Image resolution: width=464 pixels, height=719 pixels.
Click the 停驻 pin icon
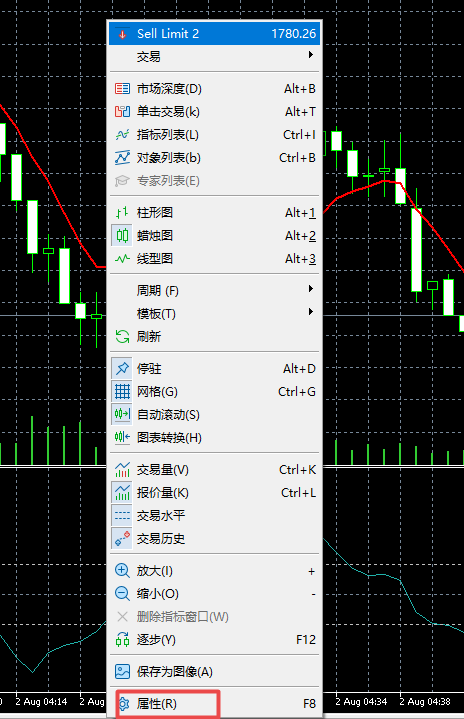[x=122, y=368]
